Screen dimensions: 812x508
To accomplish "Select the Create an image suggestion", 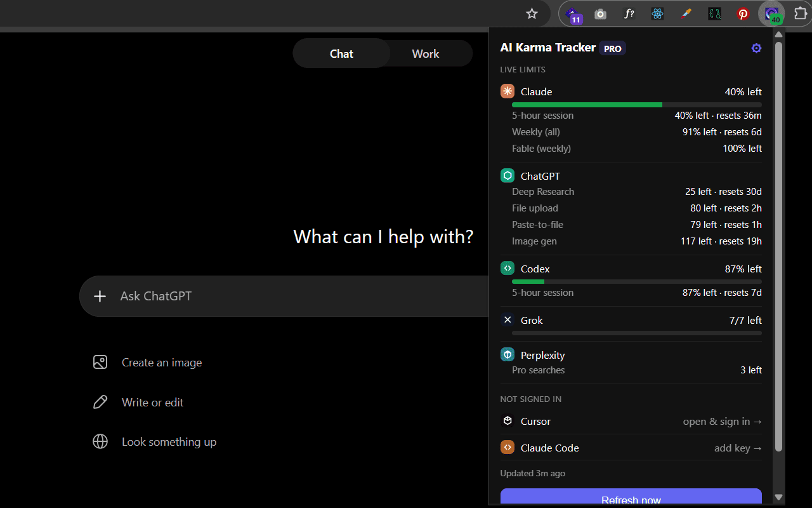I will click(x=148, y=363).
